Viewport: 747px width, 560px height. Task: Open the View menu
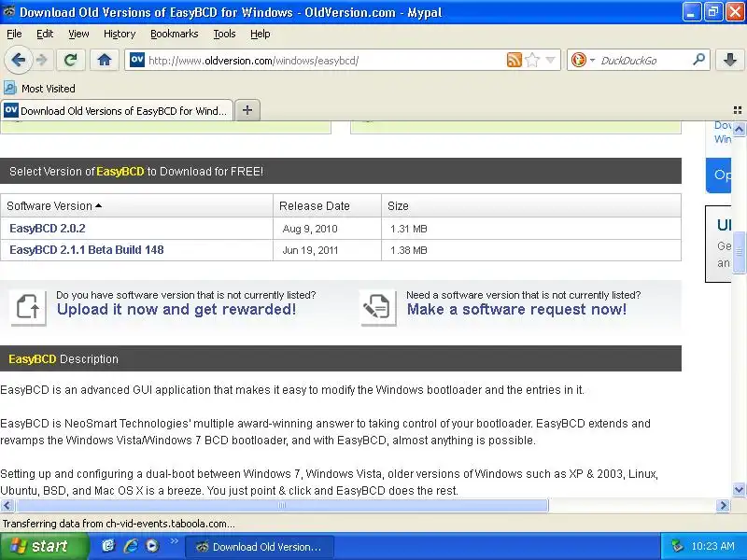point(78,34)
